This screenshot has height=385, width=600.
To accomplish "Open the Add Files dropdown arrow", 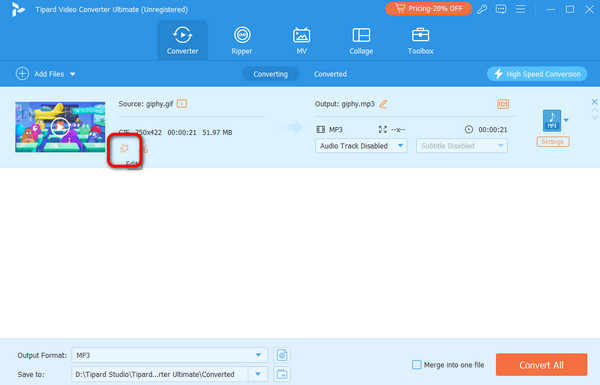I will (73, 74).
